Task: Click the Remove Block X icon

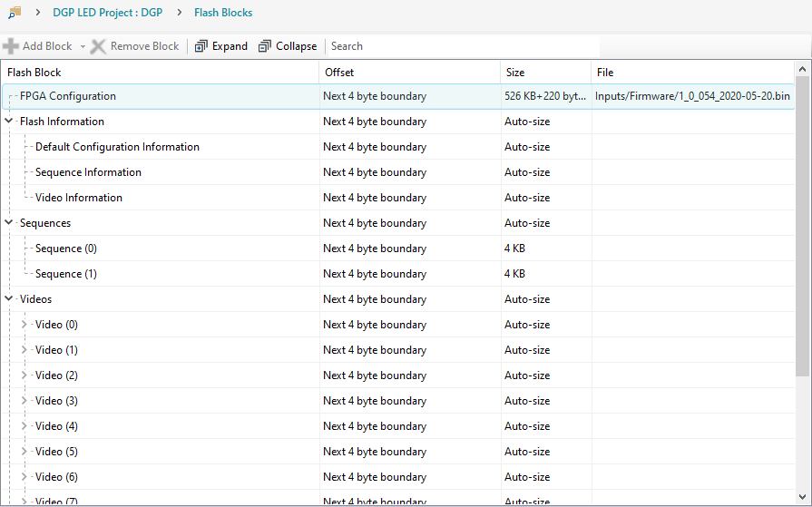Action: [98, 46]
